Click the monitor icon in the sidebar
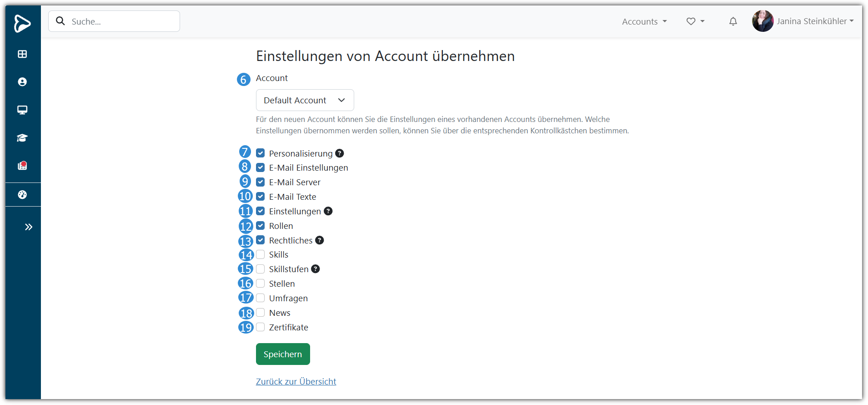Viewport: 868px width, 405px height. pyautogui.click(x=22, y=110)
